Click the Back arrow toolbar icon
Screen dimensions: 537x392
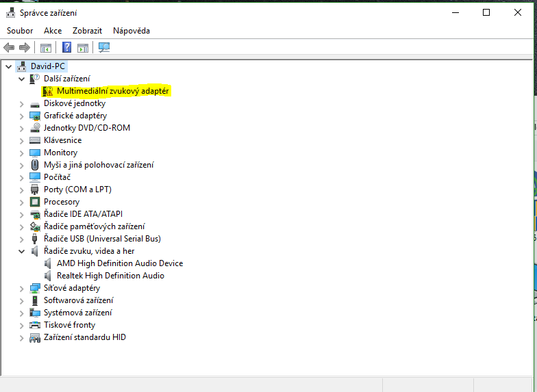click(x=9, y=48)
